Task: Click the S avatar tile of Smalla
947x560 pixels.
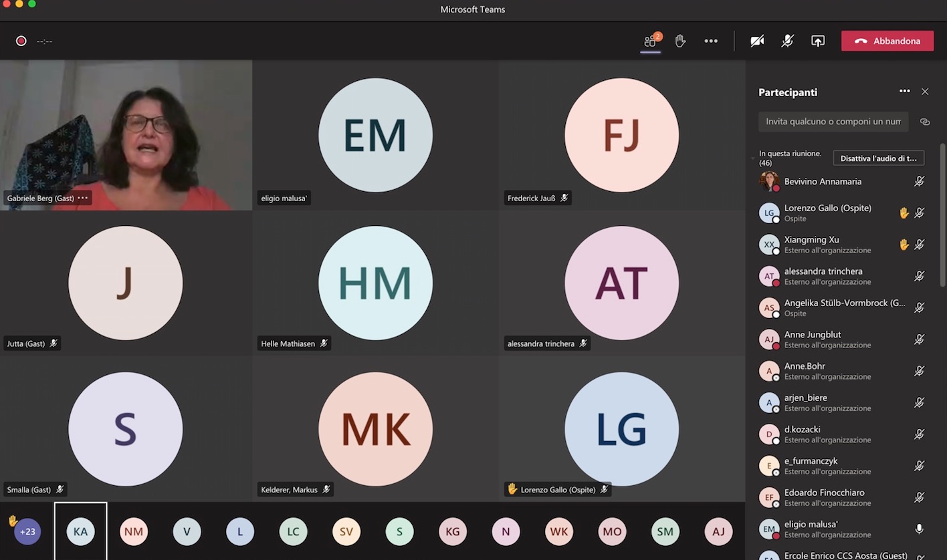Action: (x=125, y=429)
